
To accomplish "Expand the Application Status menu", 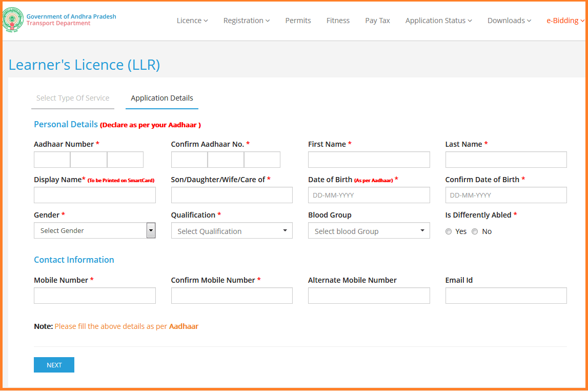I will pos(438,21).
